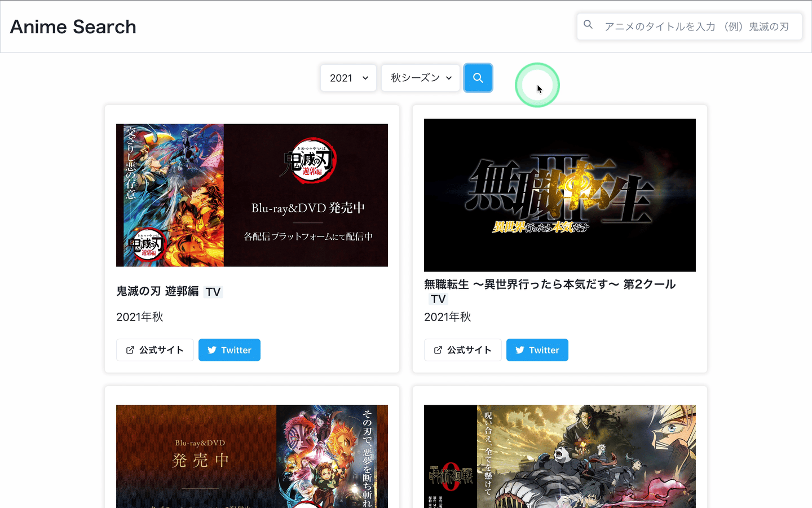Image resolution: width=812 pixels, height=508 pixels.
Task: Click the 鬼滅の刃 遊郭編 title text
Action: coord(157,291)
